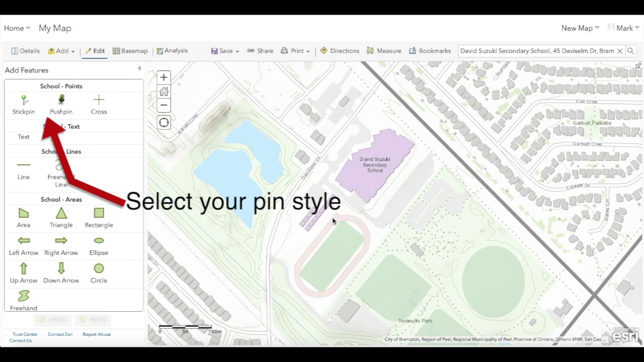Select the Text feature template
644x362 pixels.
click(24, 137)
